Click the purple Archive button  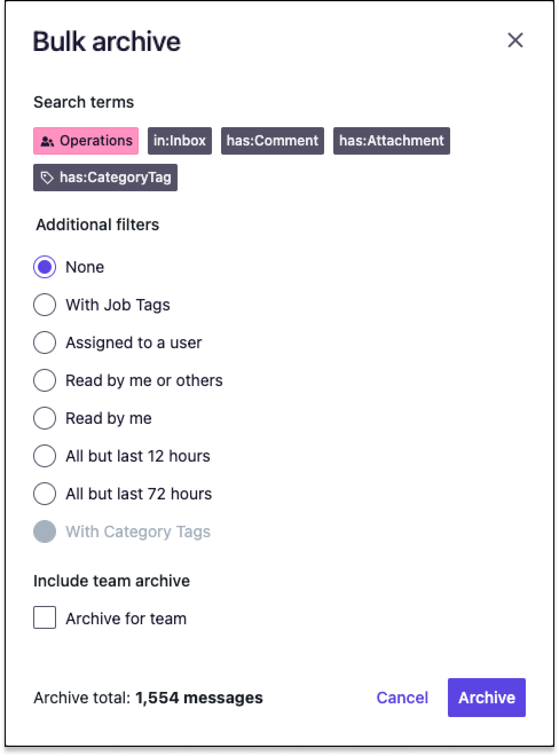click(x=487, y=698)
